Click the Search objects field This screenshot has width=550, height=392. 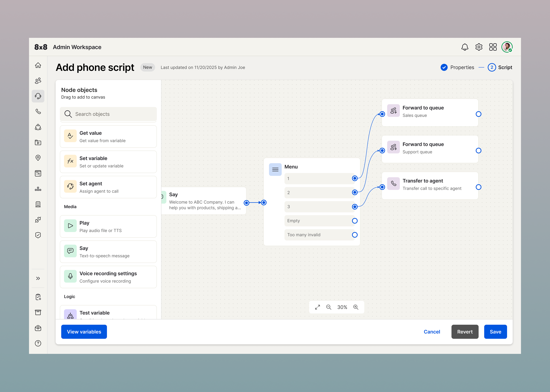[108, 114]
